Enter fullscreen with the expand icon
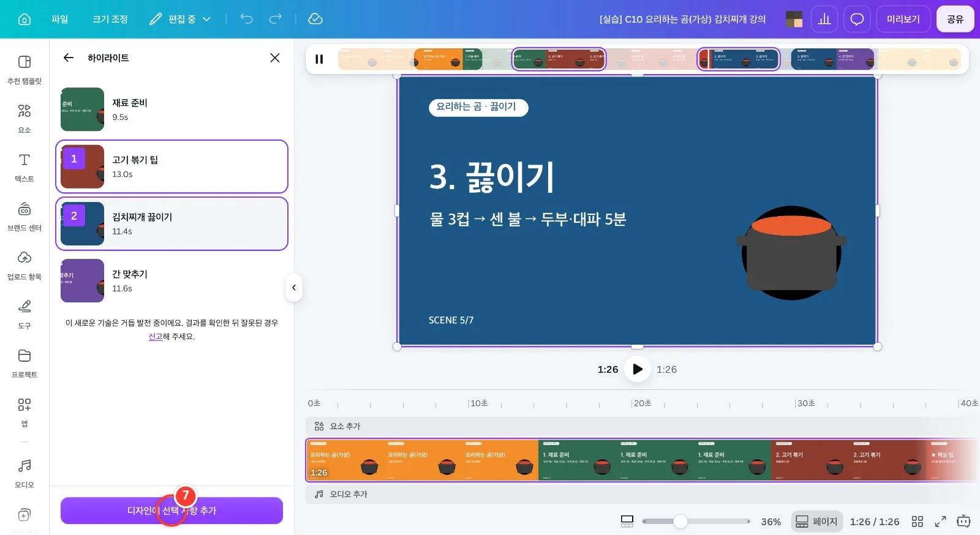The height and width of the screenshot is (535, 980). coord(940,522)
